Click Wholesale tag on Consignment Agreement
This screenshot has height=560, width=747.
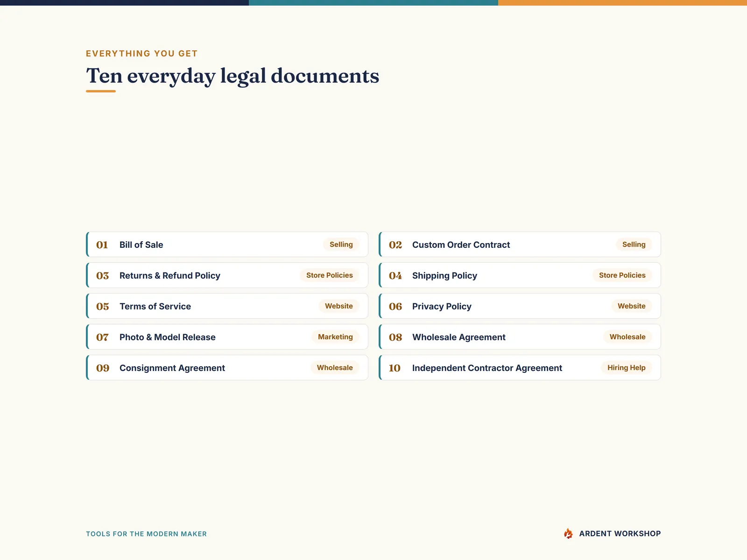pos(335,368)
